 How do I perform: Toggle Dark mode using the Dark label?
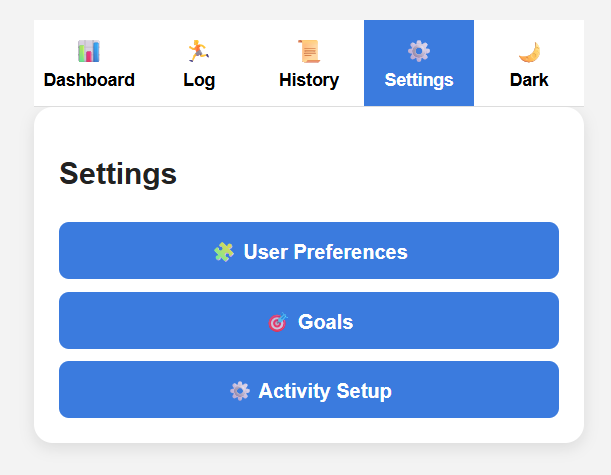click(x=529, y=80)
